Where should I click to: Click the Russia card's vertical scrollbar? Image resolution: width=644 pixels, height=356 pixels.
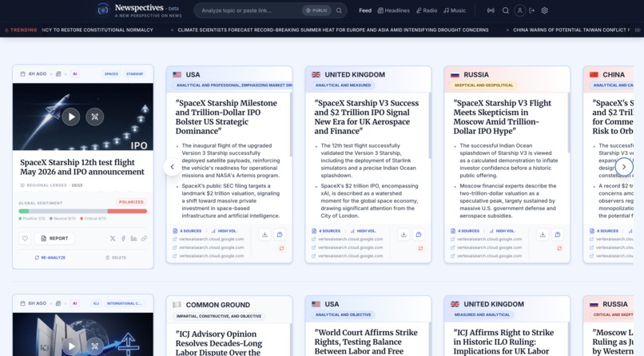[x=569, y=123]
